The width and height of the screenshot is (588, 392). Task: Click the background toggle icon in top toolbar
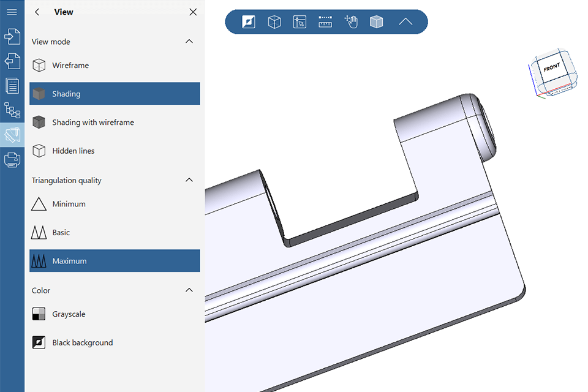point(249,22)
